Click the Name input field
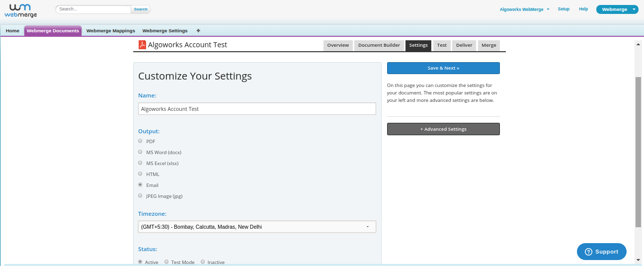The image size is (644, 266). tap(257, 109)
